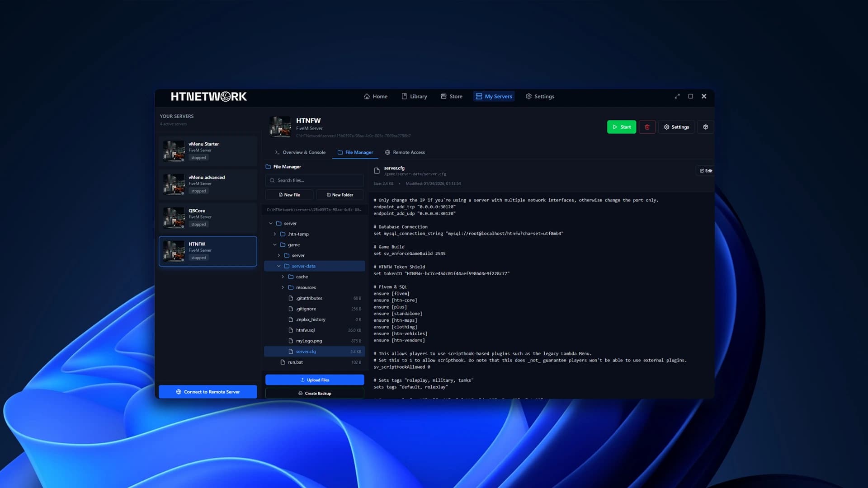Open the delete server trash icon
This screenshot has height=488, width=868.
(x=647, y=127)
